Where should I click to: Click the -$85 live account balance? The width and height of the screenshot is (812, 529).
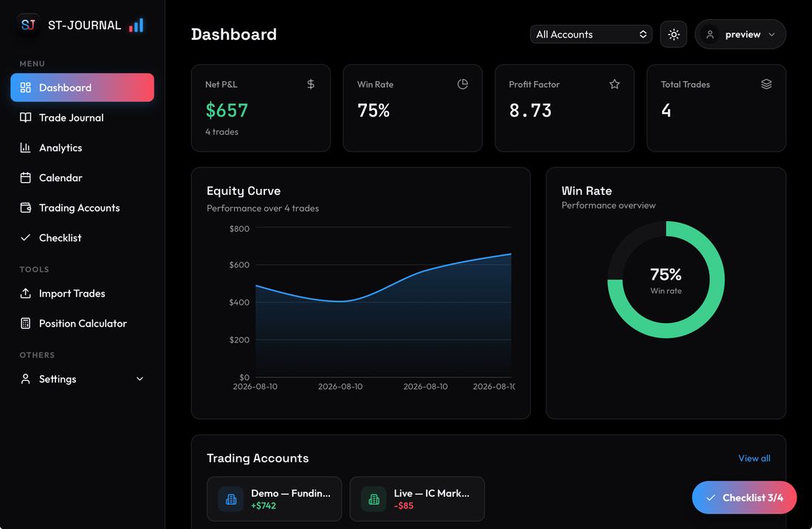[x=403, y=505]
